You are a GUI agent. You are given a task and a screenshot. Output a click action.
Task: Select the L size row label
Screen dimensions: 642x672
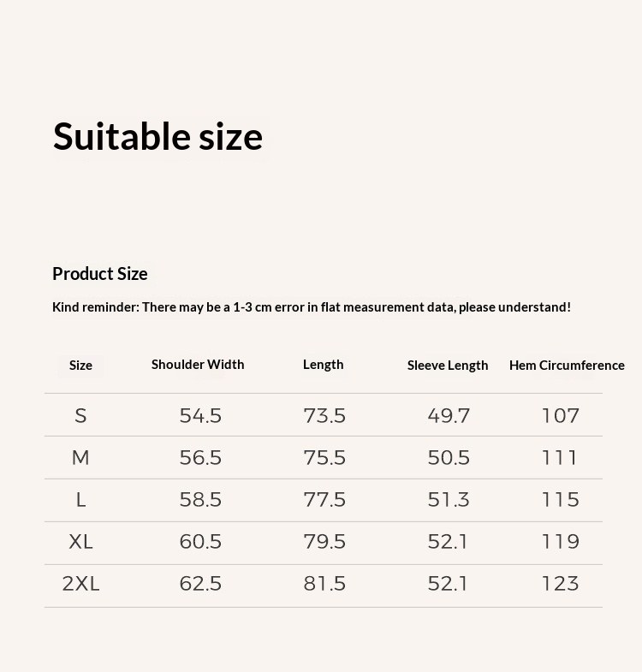point(80,500)
